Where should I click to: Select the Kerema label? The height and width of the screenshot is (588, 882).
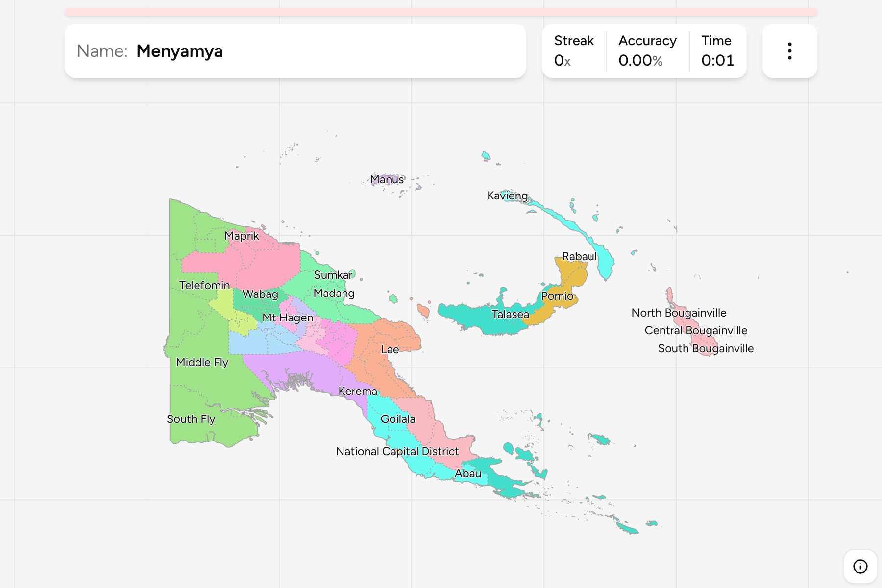[x=358, y=391]
